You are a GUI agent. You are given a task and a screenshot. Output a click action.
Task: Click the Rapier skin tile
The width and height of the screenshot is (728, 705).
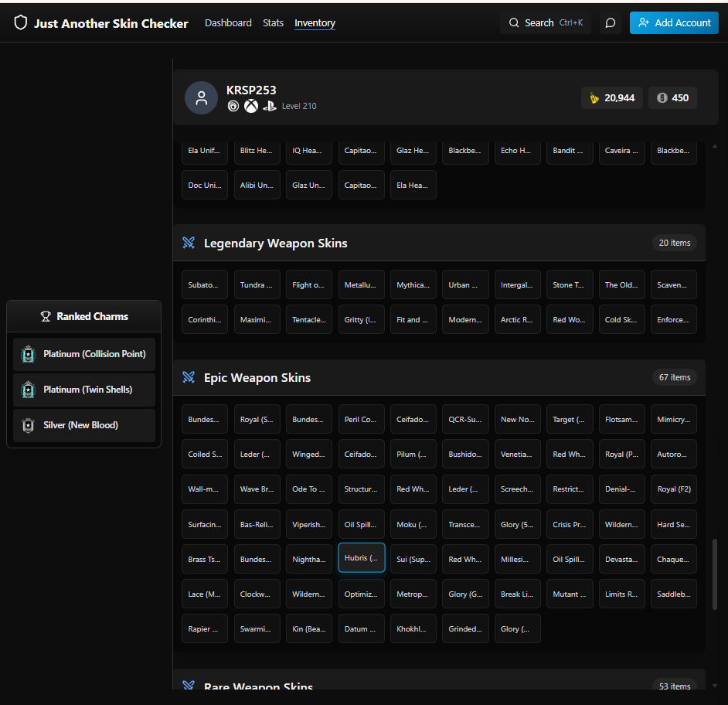point(204,628)
